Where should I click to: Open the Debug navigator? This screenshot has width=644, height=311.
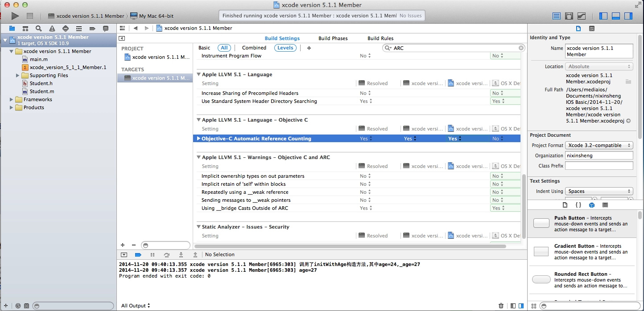[x=79, y=29]
